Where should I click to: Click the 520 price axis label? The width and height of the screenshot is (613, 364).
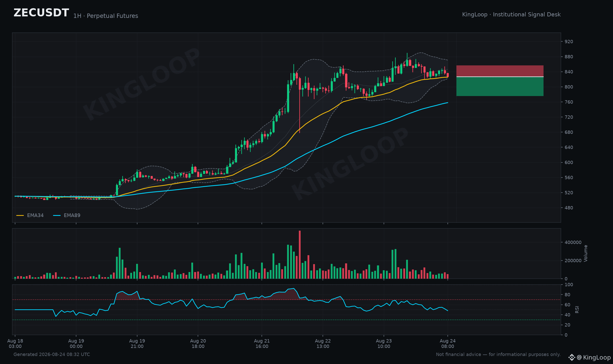click(569, 193)
